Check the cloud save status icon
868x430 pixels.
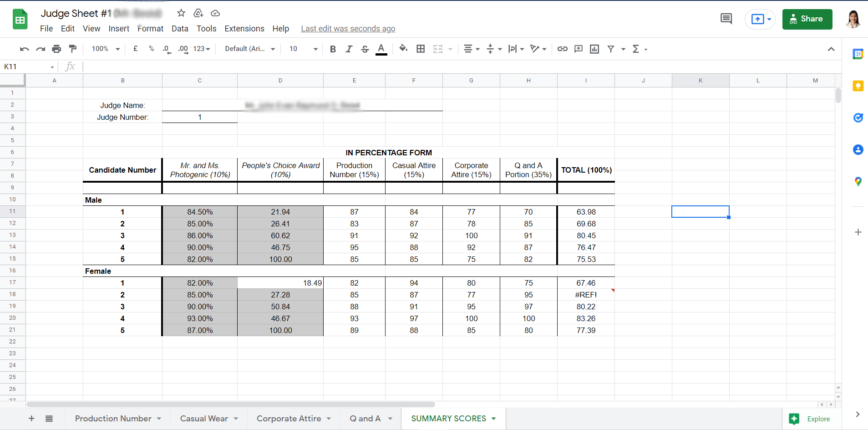tap(215, 13)
